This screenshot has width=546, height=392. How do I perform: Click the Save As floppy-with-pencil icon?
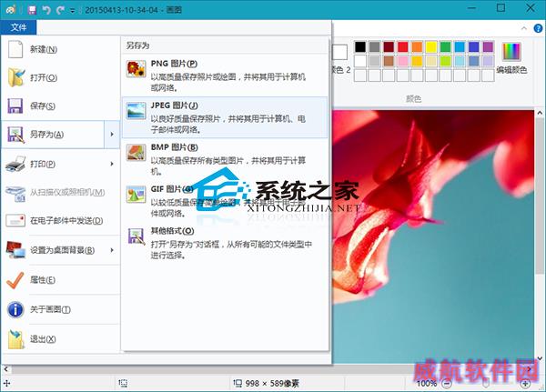click(x=15, y=135)
